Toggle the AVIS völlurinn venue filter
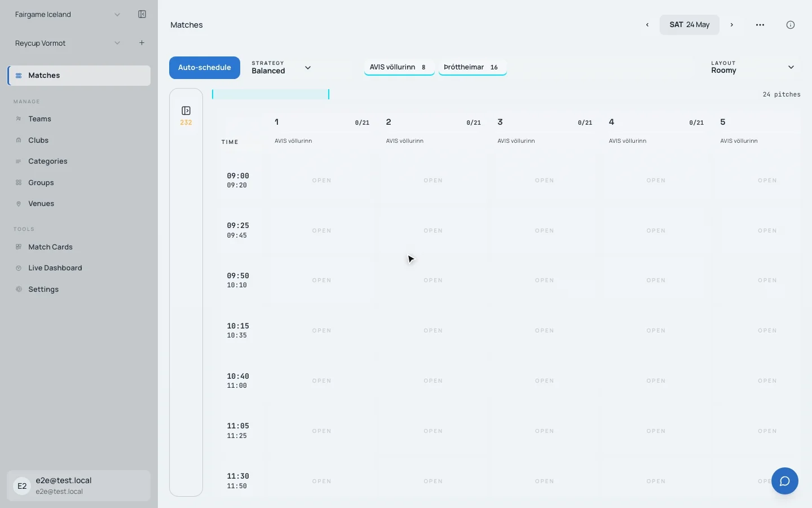812x508 pixels. (x=399, y=67)
